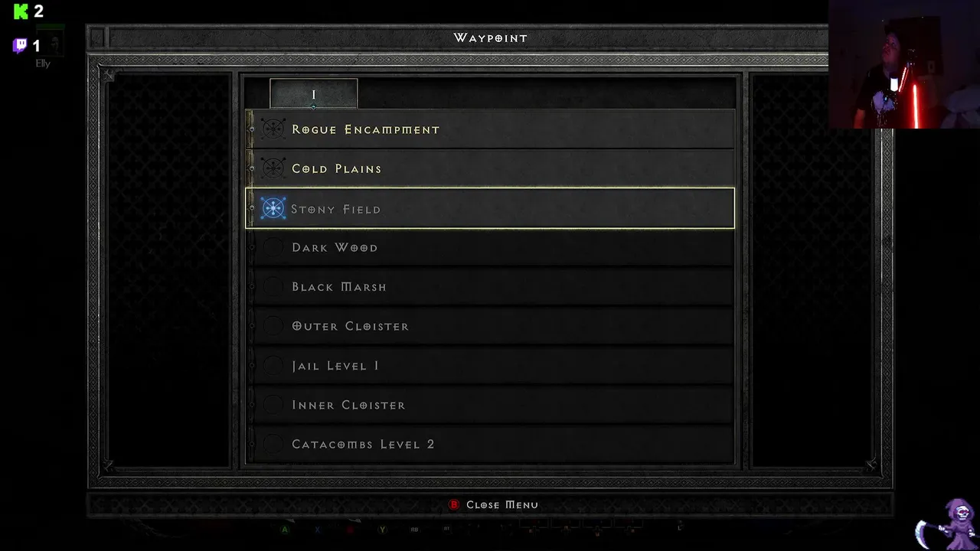This screenshot has height=551, width=980.
Task: Choose the Inner Cloister entry
Action: coord(490,405)
